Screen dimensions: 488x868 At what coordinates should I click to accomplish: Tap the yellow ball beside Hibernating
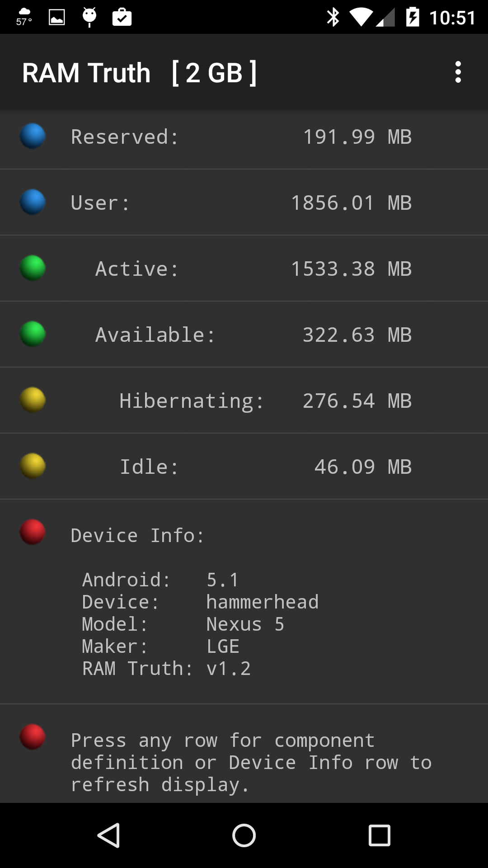[x=33, y=400]
